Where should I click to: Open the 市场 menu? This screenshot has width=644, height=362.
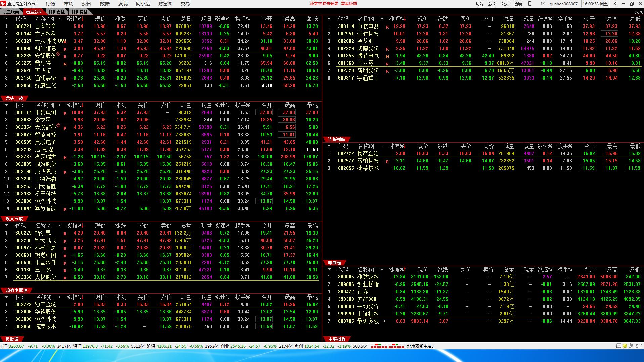pyautogui.click(x=69, y=4)
